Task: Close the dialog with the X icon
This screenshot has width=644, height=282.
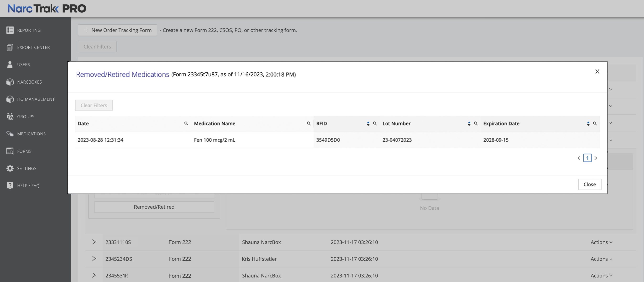Action: [x=597, y=72]
